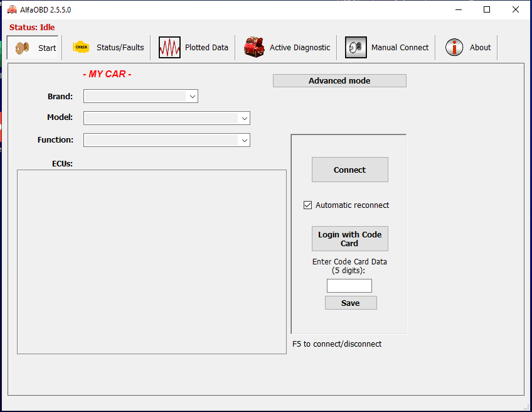The image size is (532, 412).
Task: Click the About info icon
Action: pos(454,47)
